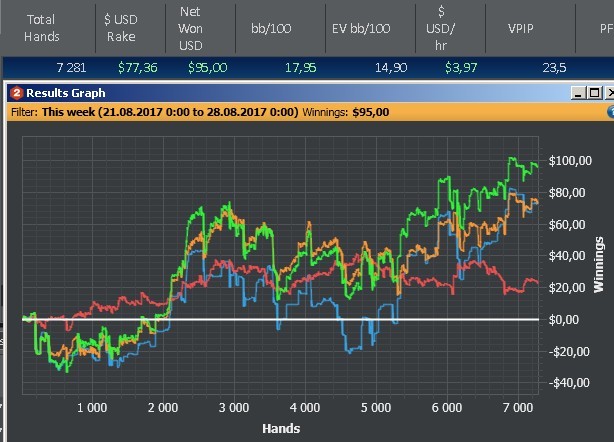Close the Results Graph window

(610, 93)
